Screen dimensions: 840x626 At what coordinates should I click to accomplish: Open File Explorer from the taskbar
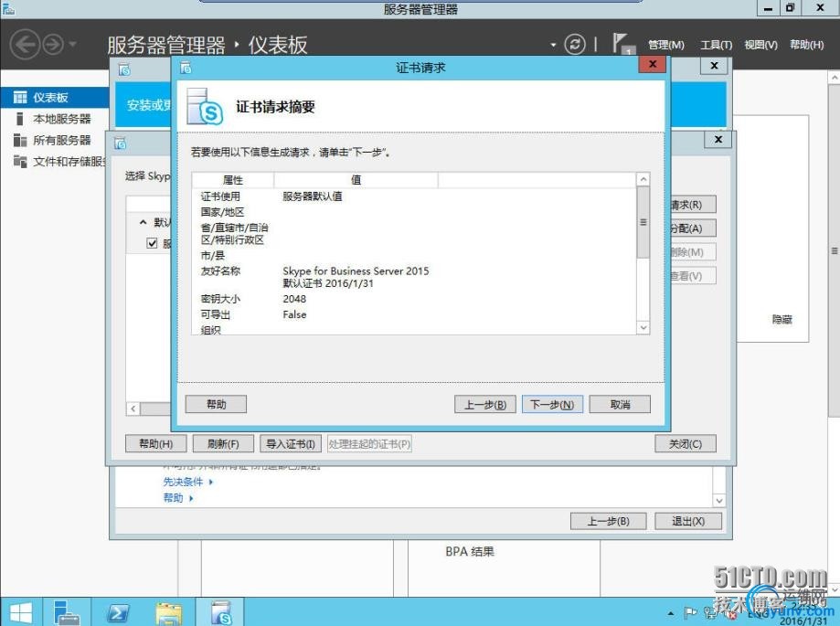(169, 612)
